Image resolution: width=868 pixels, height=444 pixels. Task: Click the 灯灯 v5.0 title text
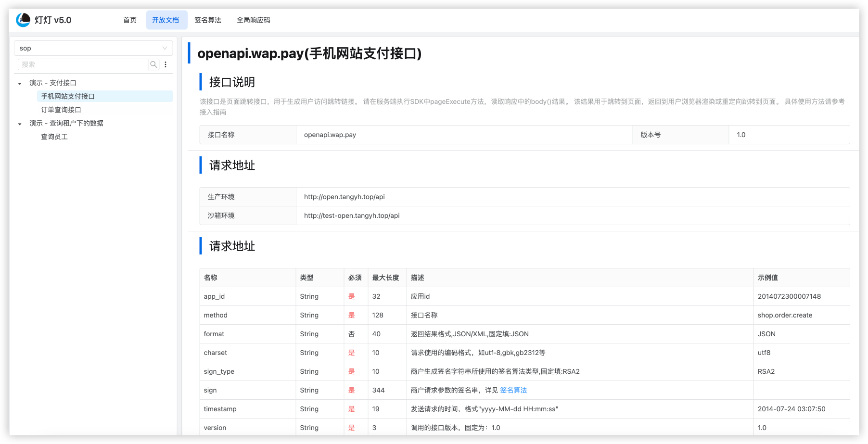53,20
